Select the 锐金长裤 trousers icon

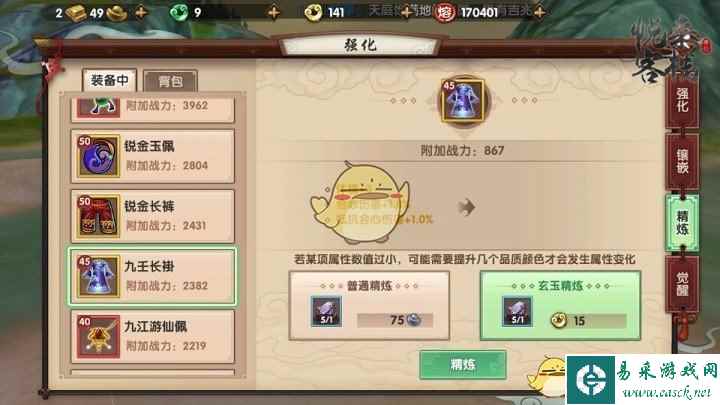click(98, 216)
